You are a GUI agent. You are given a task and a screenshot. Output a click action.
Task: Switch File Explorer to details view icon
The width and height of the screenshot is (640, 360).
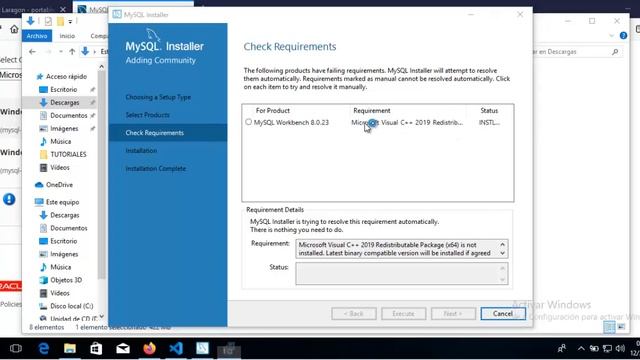click(x=609, y=327)
